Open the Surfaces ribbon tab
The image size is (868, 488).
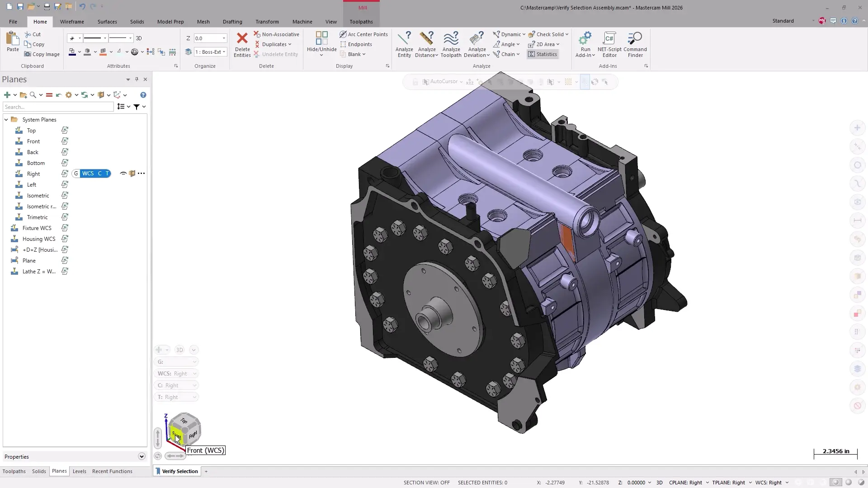[107, 22]
